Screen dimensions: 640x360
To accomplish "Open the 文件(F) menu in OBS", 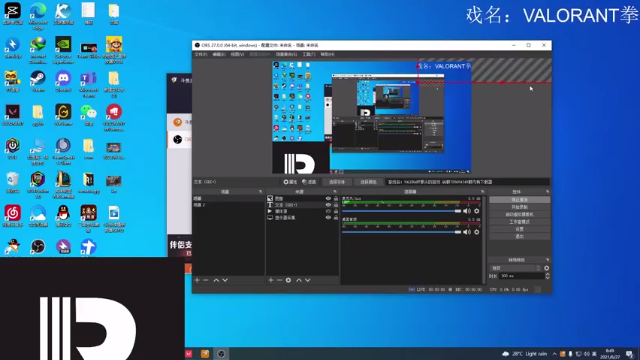I will click(x=201, y=54).
